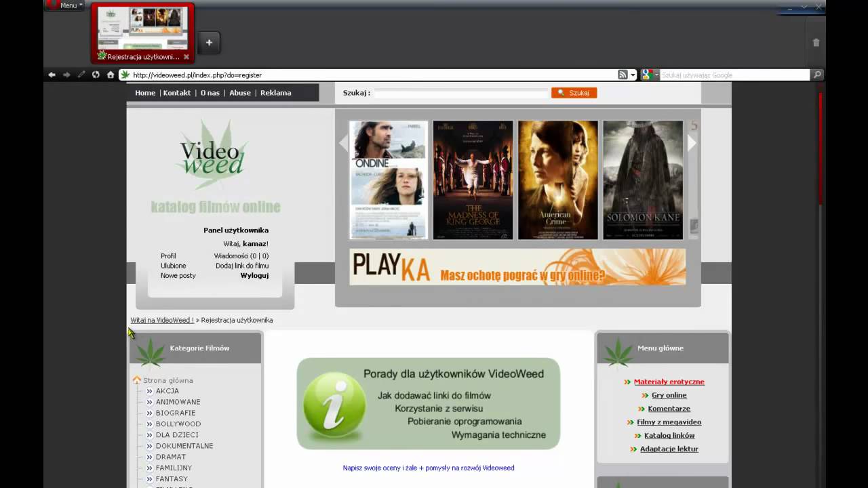Viewport: 868px width, 488px height.
Task: Open the ANIMOWANE film category
Action: 178,402
